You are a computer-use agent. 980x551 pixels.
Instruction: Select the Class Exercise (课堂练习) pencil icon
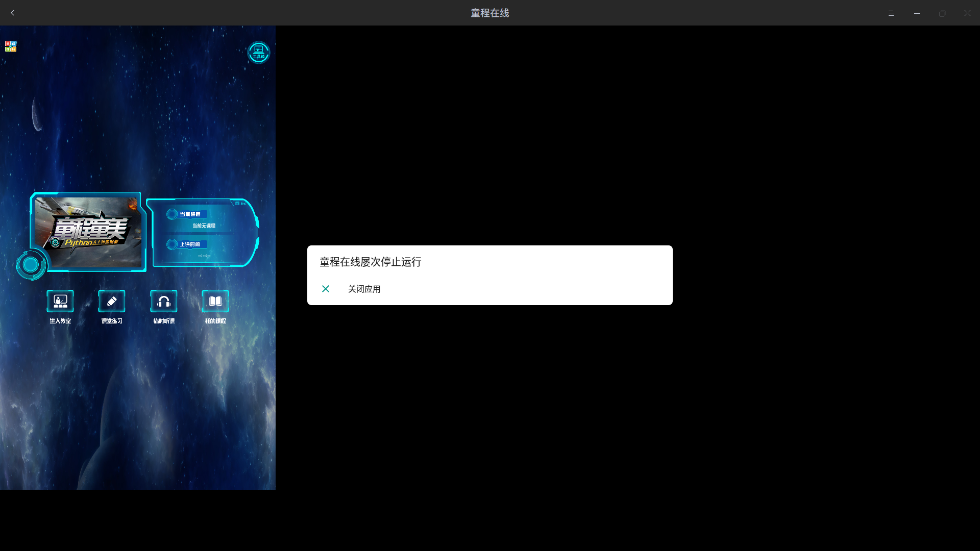111,302
